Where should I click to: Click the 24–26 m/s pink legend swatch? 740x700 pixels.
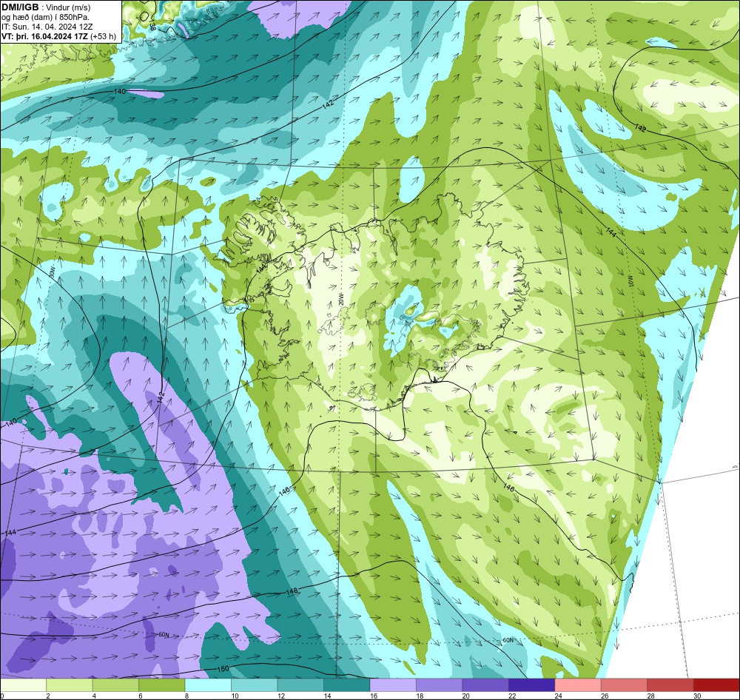578,685
